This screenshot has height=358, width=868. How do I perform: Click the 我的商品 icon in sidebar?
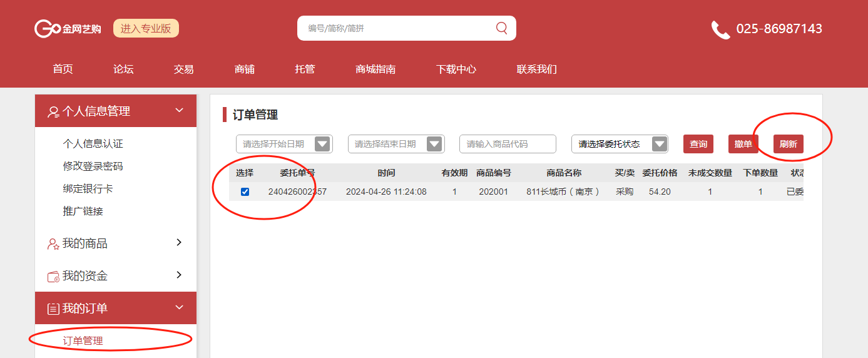click(x=53, y=244)
